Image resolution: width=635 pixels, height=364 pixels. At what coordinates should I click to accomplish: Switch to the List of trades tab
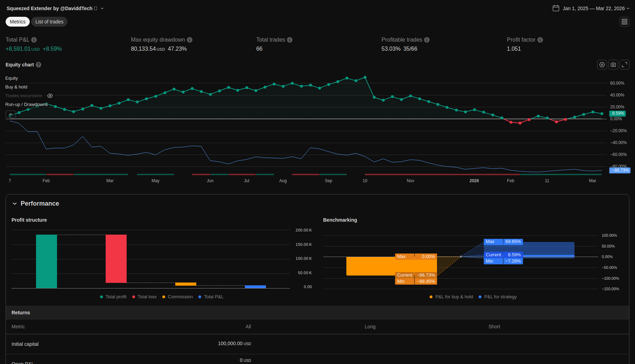point(49,22)
